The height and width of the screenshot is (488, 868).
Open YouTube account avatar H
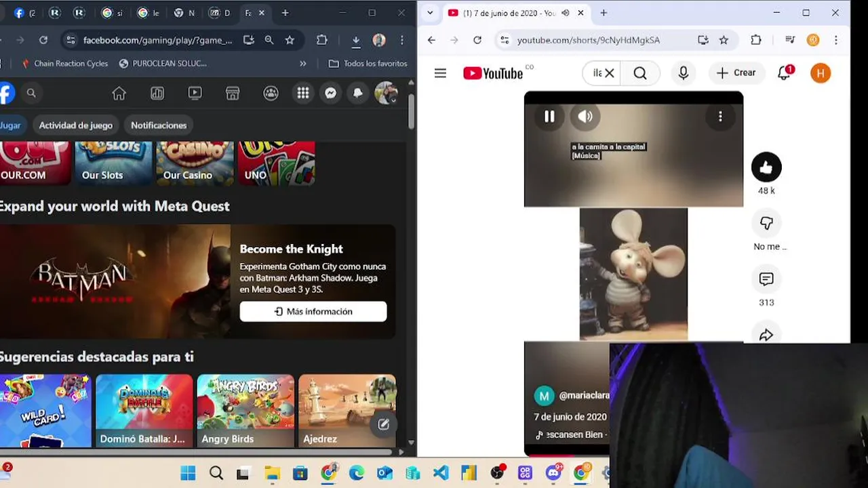point(821,73)
